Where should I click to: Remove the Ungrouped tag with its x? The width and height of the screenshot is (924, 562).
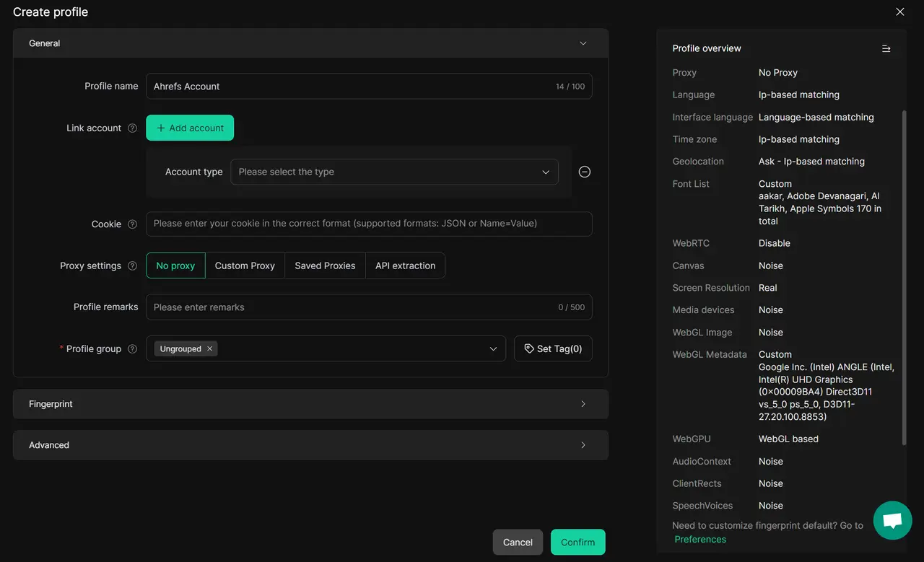click(x=210, y=349)
